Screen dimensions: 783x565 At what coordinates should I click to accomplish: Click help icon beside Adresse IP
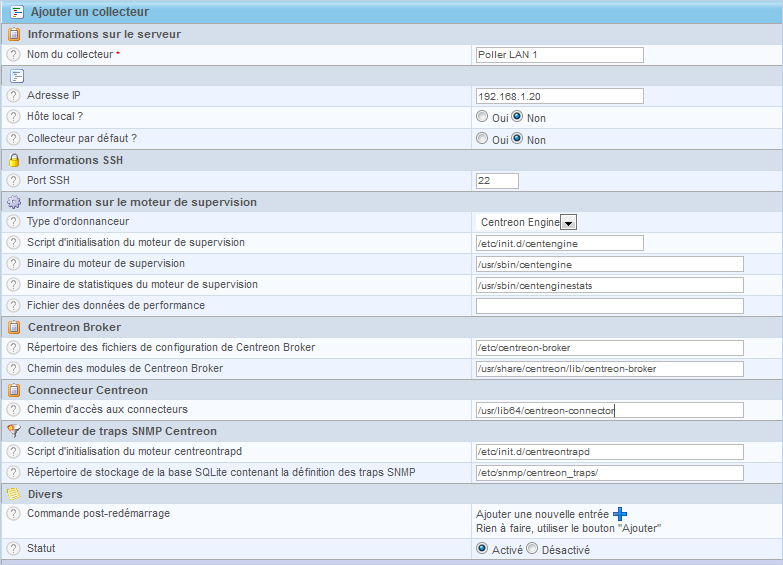(13, 95)
